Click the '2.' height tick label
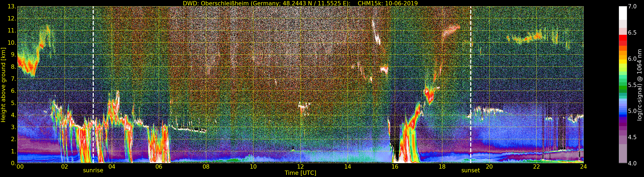 pyautogui.click(x=14, y=139)
